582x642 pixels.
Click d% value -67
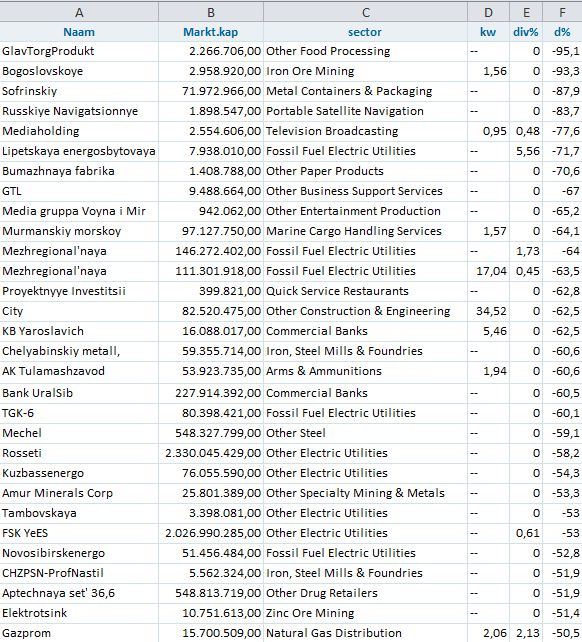tap(562, 191)
